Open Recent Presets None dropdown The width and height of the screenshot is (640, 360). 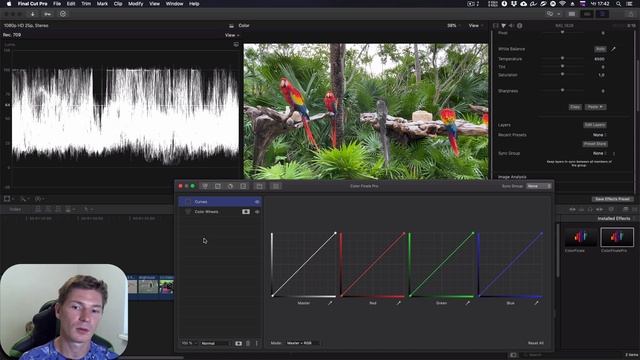click(600, 135)
